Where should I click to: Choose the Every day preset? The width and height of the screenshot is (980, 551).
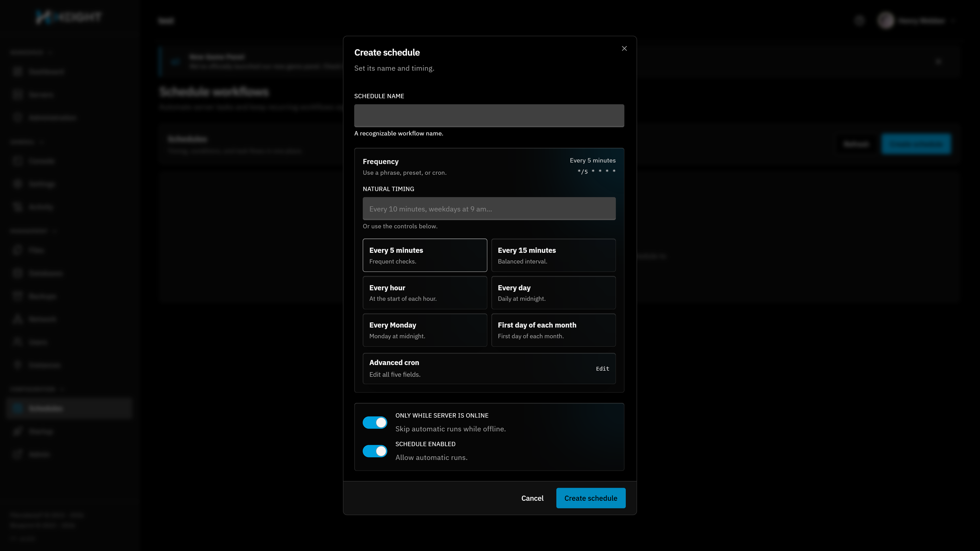(x=553, y=292)
